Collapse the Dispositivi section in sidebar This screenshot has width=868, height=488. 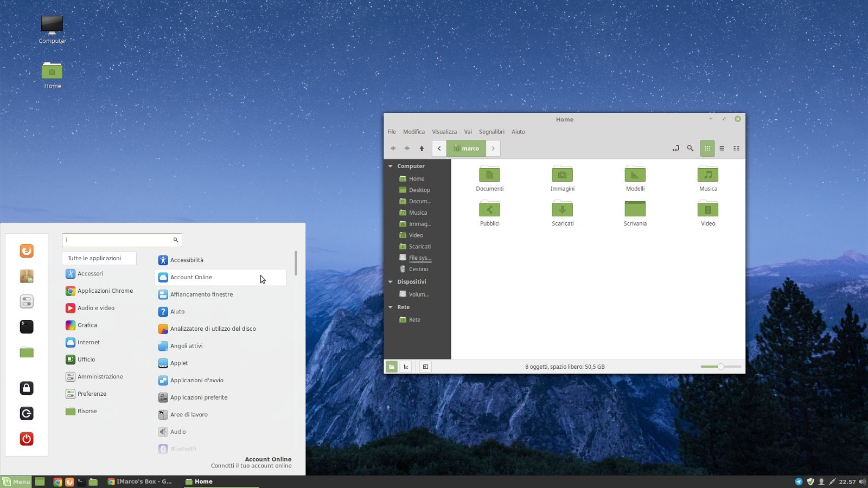tap(390, 281)
